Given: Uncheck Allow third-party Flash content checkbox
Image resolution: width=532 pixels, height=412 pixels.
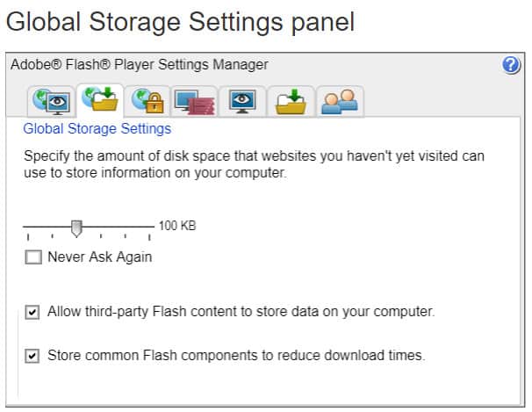Looking at the screenshot, I should click(32, 312).
